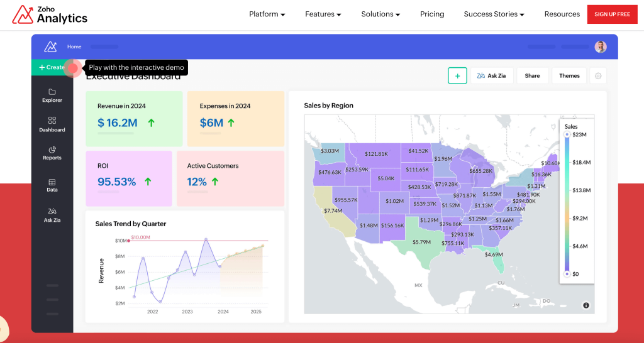The image size is (644, 343).
Task: Click the $1.48M Arizona map label
Action: (x=369, y=226)
